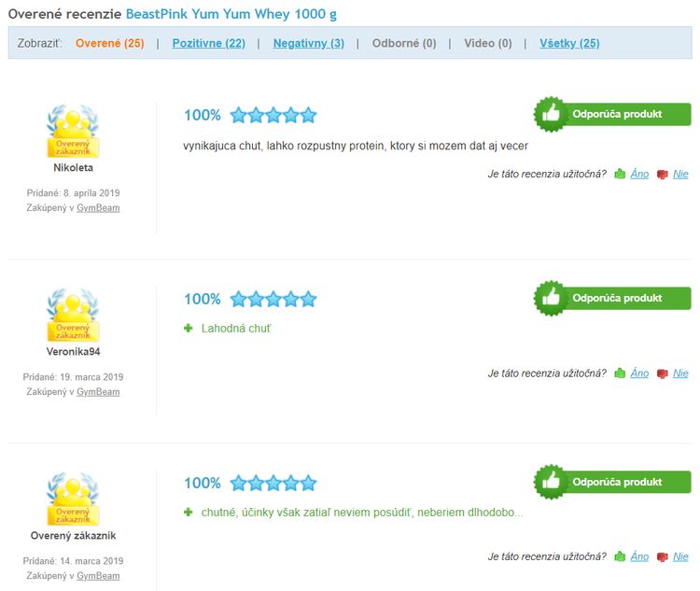Vote Áno on Veronika94's review
The image size is (700, 591).
pos(639,373)
